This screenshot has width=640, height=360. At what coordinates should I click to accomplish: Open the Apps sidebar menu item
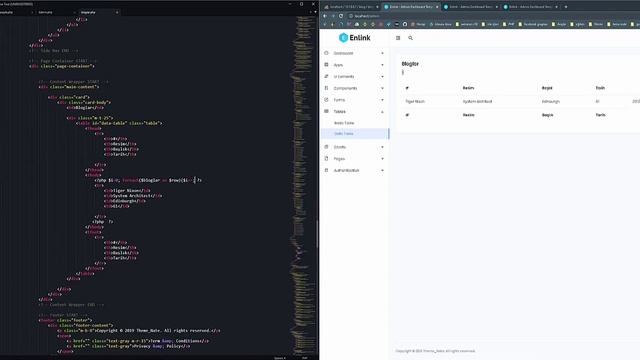click(x=354, y=65)
